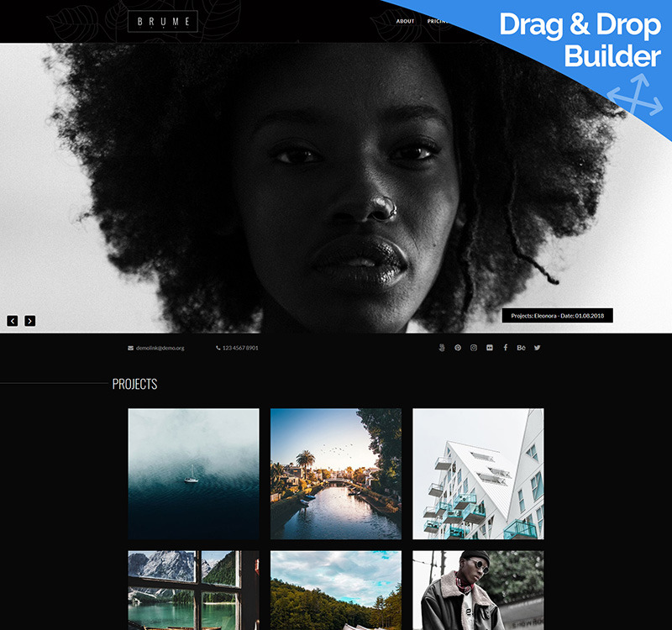The height and width of the screenshot is (630, 672).
Task: Click the demolink@demo.org email link
Action: click(x=160, y=348)
